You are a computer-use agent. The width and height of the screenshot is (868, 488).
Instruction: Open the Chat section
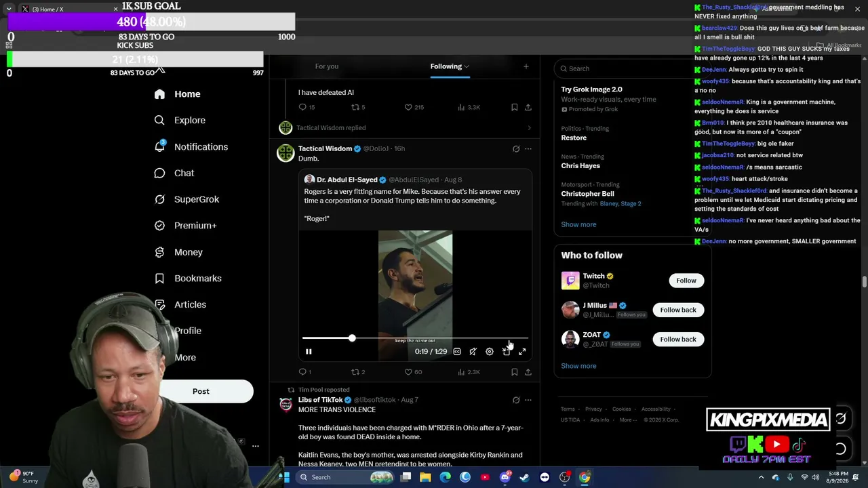point(174,174)
